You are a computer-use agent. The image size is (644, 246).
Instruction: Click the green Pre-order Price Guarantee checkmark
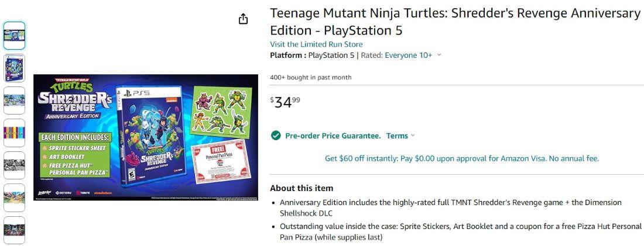[276, 136]
